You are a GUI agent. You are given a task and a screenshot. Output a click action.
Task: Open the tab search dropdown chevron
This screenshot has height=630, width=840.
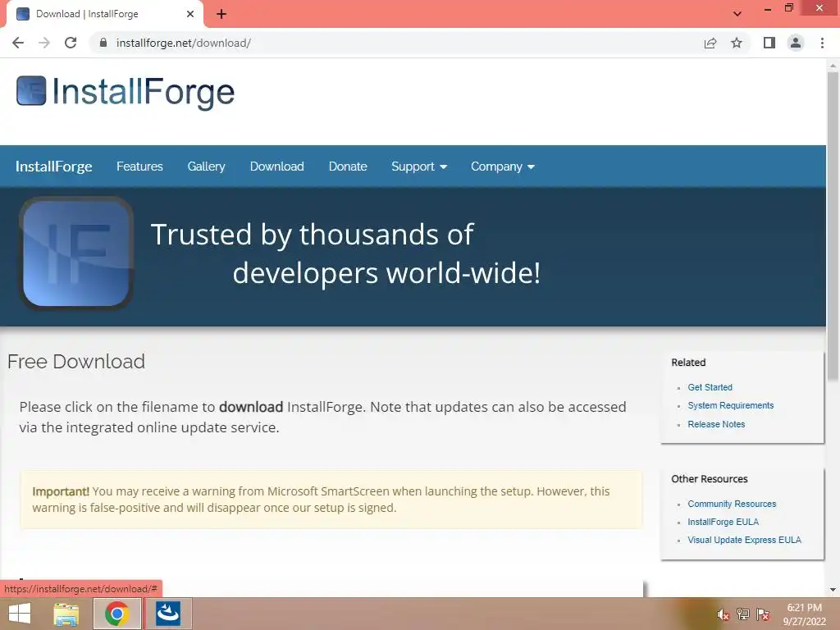pos(737,14)
